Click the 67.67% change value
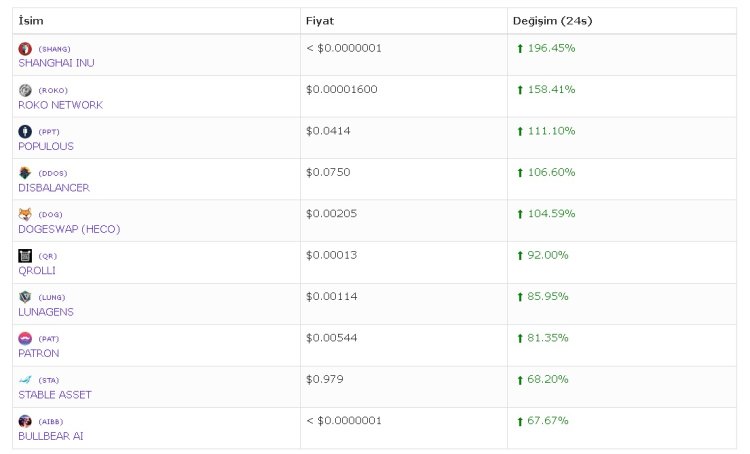The height and width of the screenshot is (454, 750). [548, 421]
